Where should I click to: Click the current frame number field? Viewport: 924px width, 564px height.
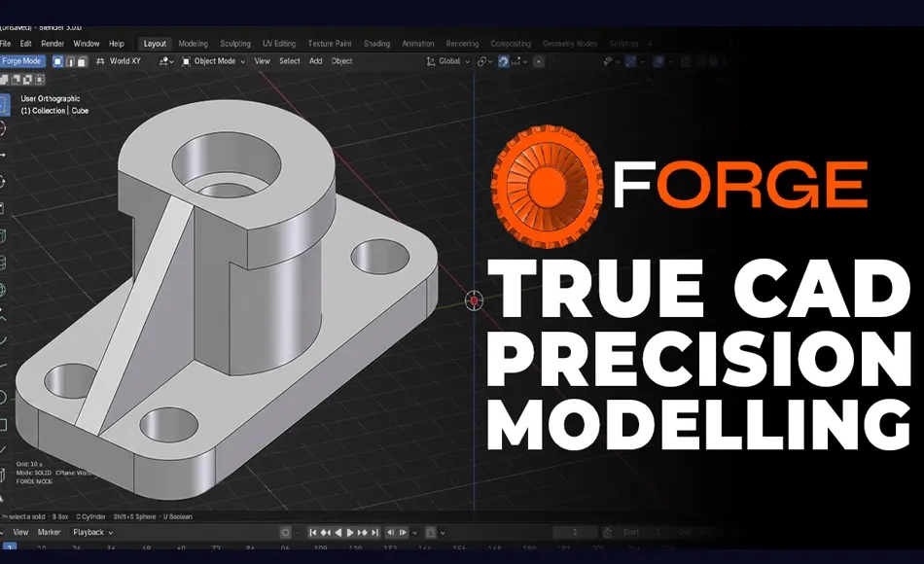576,533
